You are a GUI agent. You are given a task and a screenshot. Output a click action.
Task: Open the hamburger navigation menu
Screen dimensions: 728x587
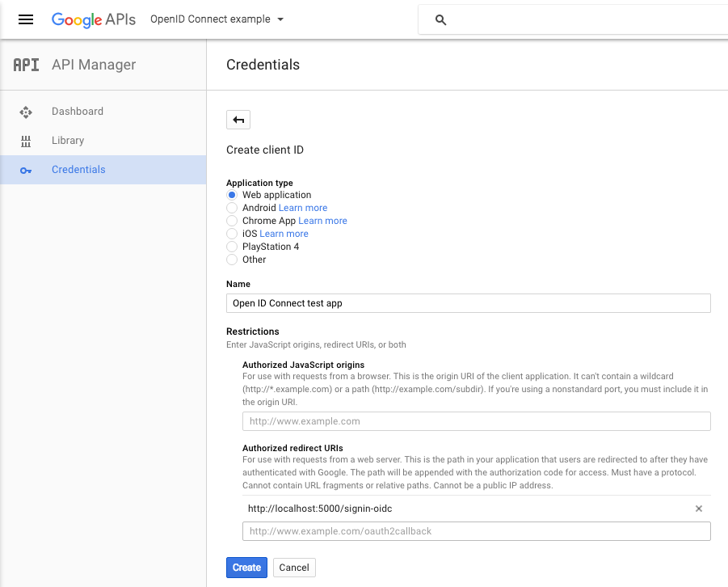26,19
